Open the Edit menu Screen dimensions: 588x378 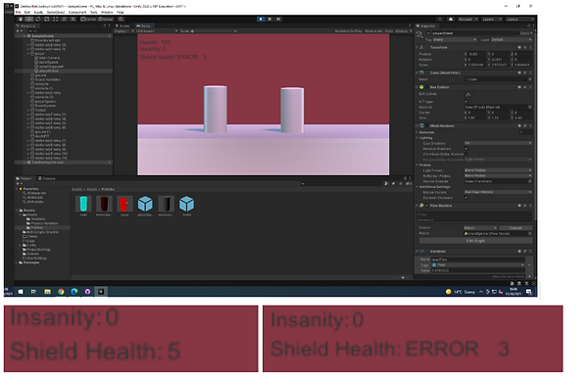click(x=27, y=13)
